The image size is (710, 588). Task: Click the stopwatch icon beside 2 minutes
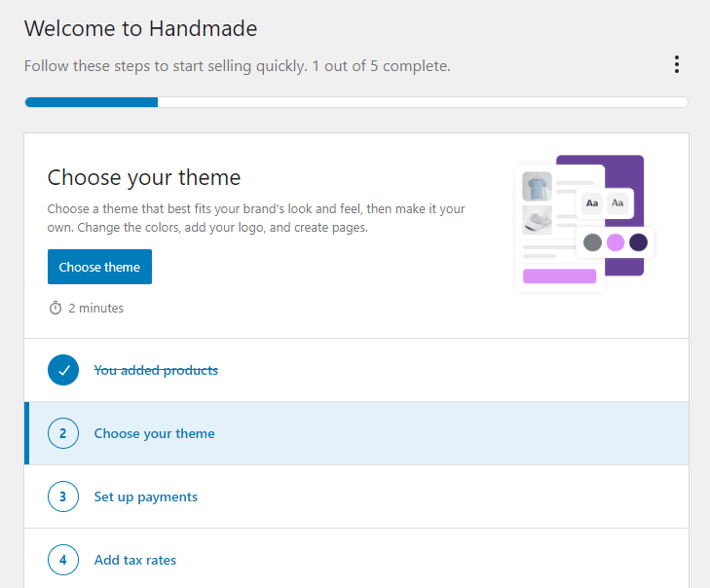(x=56, y=308)
